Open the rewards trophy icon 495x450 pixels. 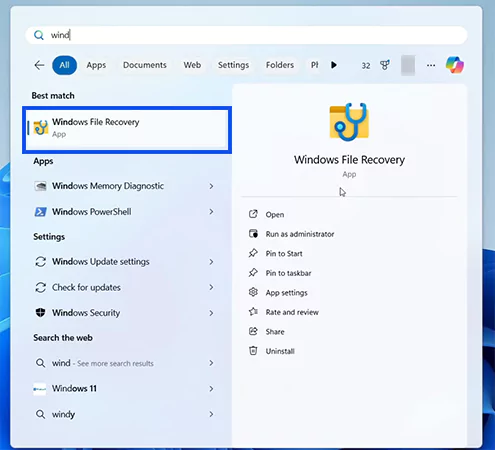[385, 65]
